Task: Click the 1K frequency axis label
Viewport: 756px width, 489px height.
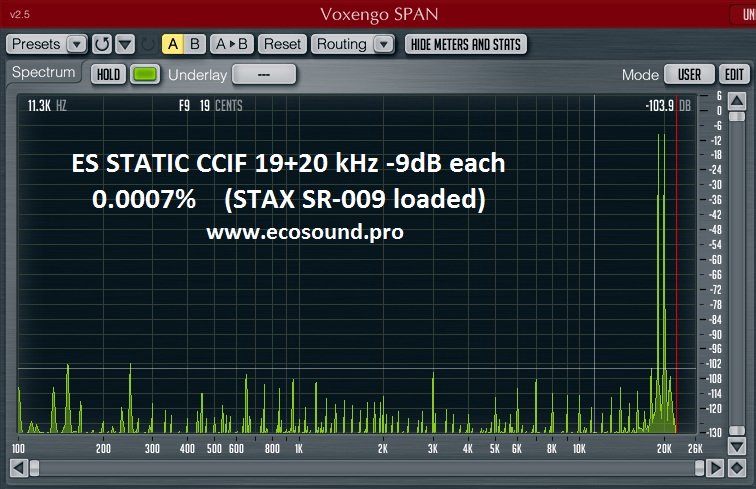Action: [x=299, y=449]
